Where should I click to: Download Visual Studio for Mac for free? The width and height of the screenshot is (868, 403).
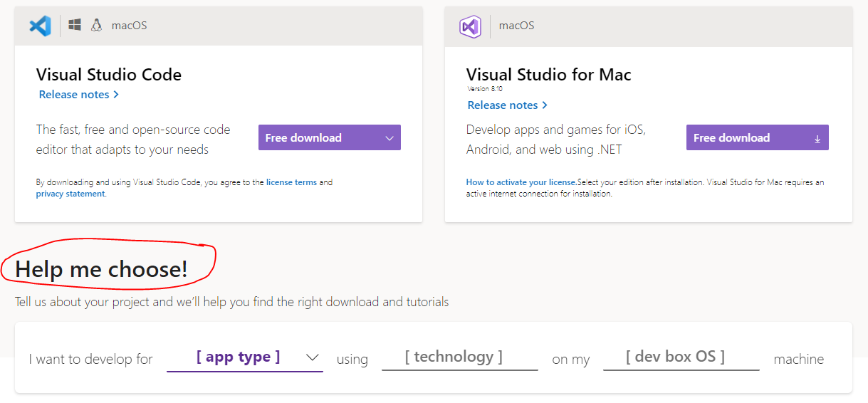[x=758, y=137]
